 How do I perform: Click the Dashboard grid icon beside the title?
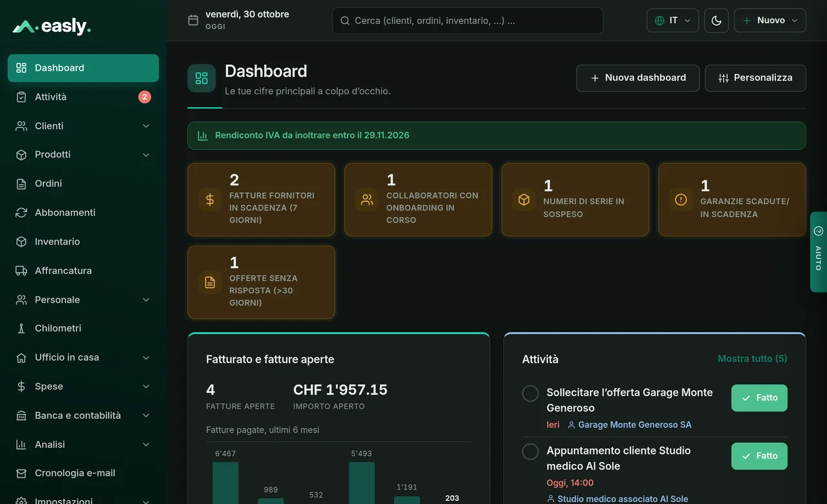click(x=202, y=78)
